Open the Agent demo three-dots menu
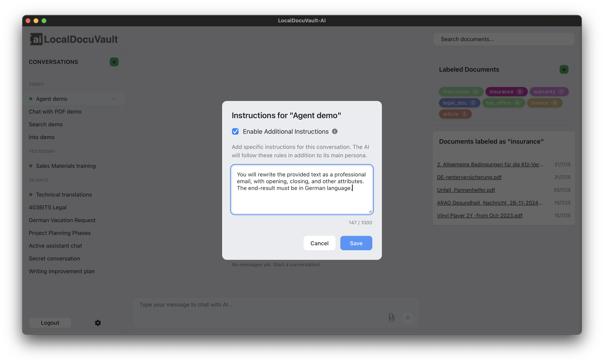 114,99
